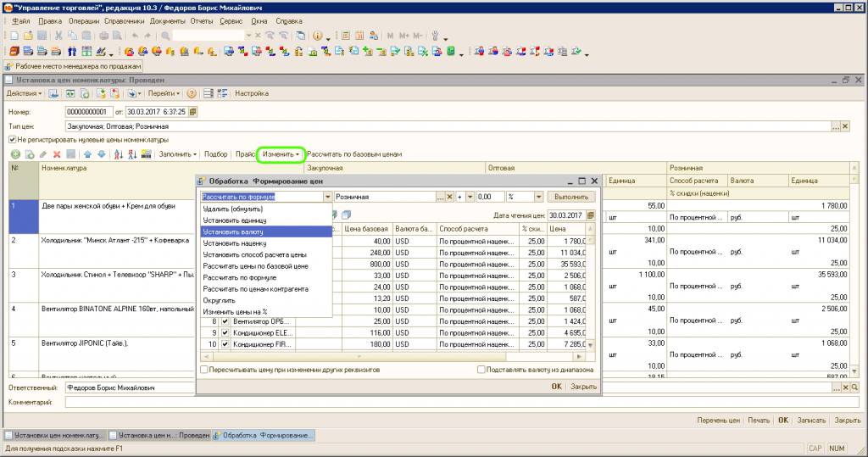Click OK in Обработка Формирование цен window
This screenshot has height=457, width=868.
(x=556, y=387)
